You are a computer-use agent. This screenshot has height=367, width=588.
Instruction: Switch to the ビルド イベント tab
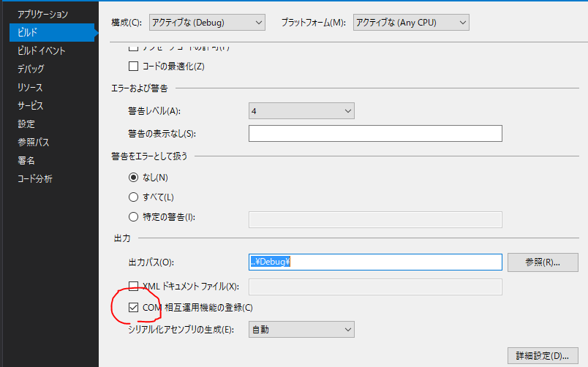pyautogui.click(x=41, y=50)
